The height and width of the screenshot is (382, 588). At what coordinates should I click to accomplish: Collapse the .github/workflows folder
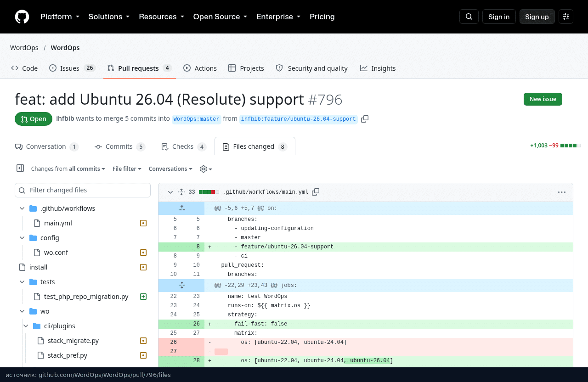pyautogui.click(x=22, y=208)
